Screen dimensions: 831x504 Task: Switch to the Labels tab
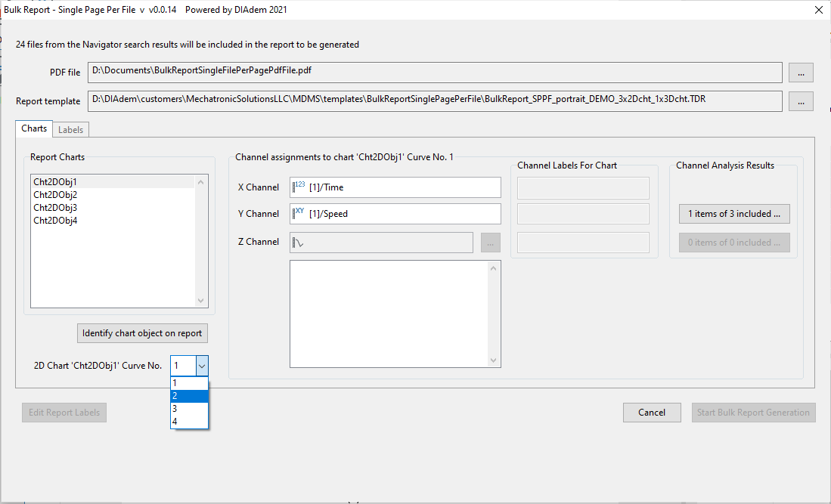pos(71,130)
